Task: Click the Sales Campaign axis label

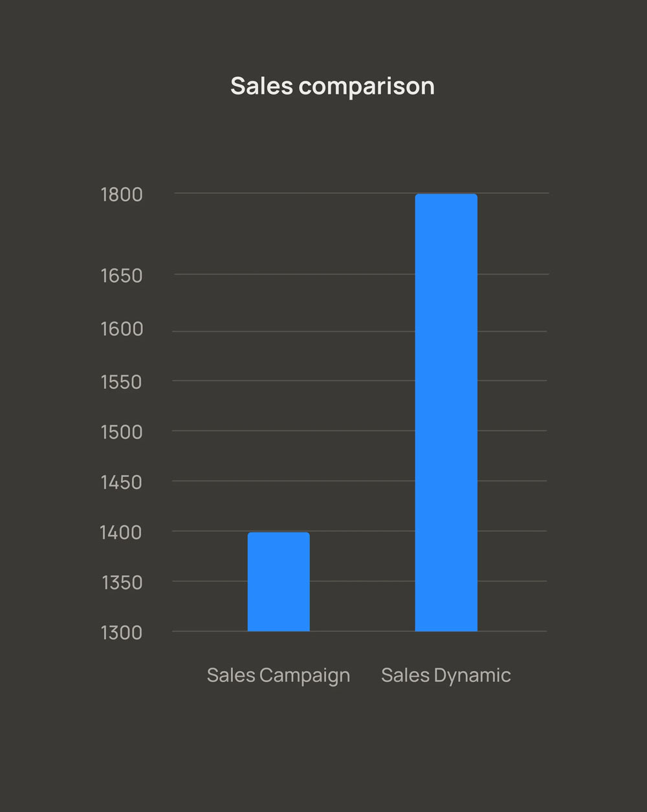Action: pos(278,675)
